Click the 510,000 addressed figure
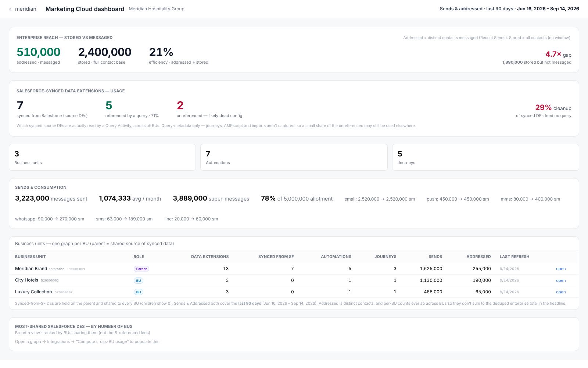This screenshot has height=368, width=588. tap(39, 52)
